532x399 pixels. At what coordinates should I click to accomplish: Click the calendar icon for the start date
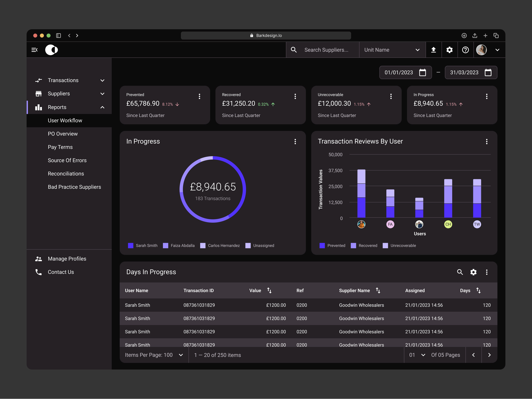[423, 72]
